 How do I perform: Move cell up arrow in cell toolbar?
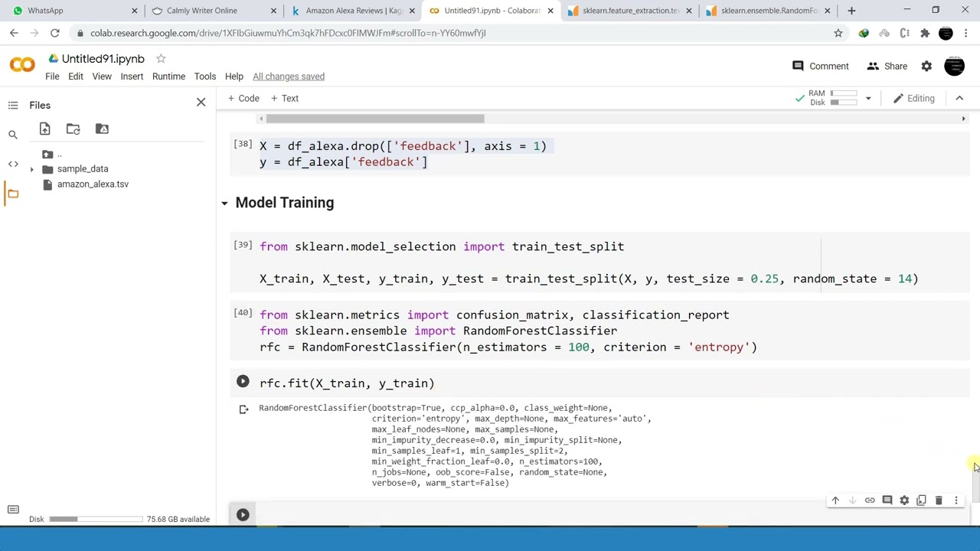pyautogui.click(x=835, y=500)
